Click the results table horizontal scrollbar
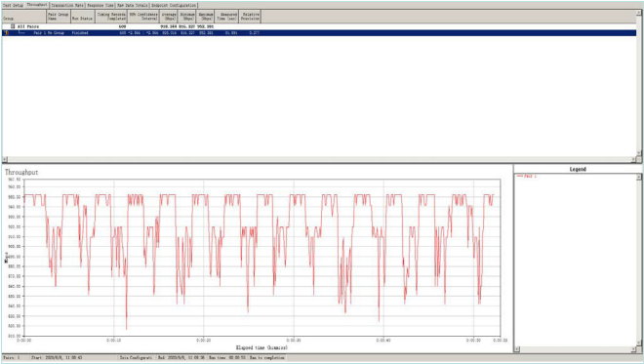This screenshot has height=364, width=644. click(319, 159)
